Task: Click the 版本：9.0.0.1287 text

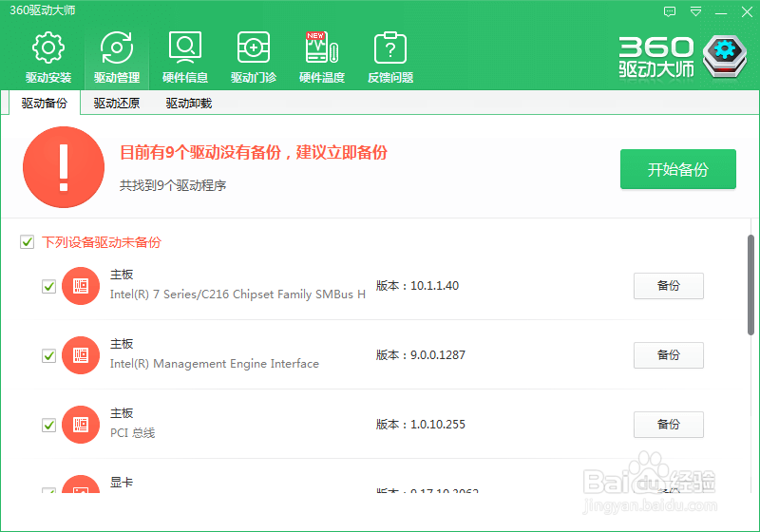Action: tap(421, 355)
